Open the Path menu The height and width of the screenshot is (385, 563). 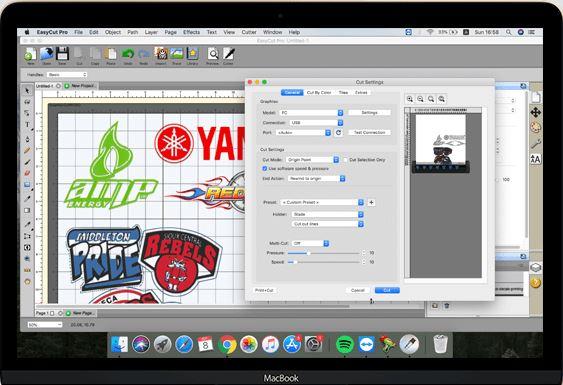[x=132, y=32]
